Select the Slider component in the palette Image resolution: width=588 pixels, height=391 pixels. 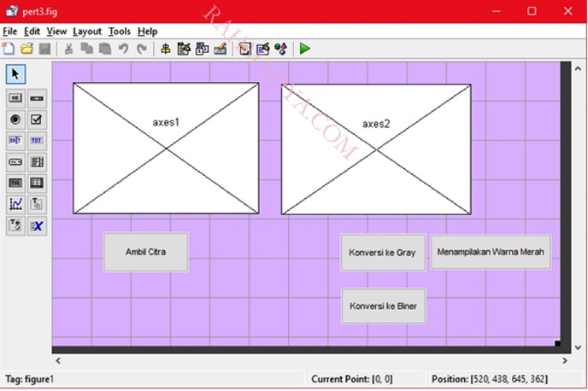(37, 98)
